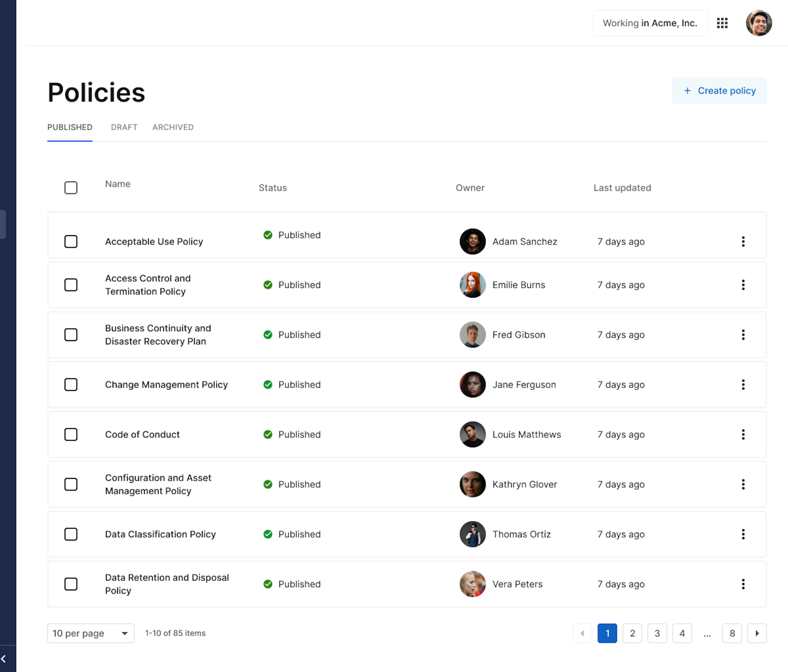Viewport: 788px width, 672px height.
Task: Switch to the Draft tab
Action: 124,127
